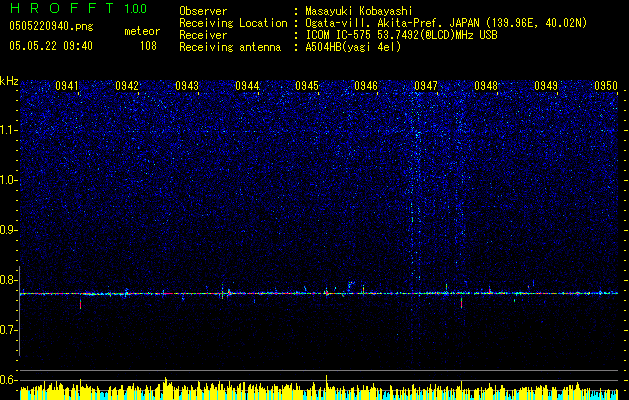629x400 pixels.
Task: Click the 0949 time marker
Action: tap(546, 85)
